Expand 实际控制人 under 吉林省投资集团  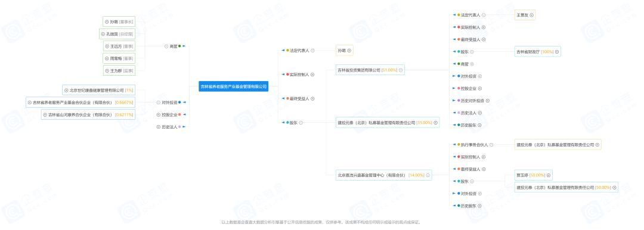point(484,27)
